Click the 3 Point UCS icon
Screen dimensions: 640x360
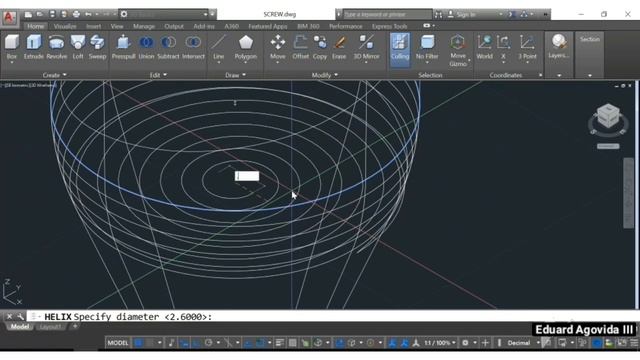click(527, 47)
